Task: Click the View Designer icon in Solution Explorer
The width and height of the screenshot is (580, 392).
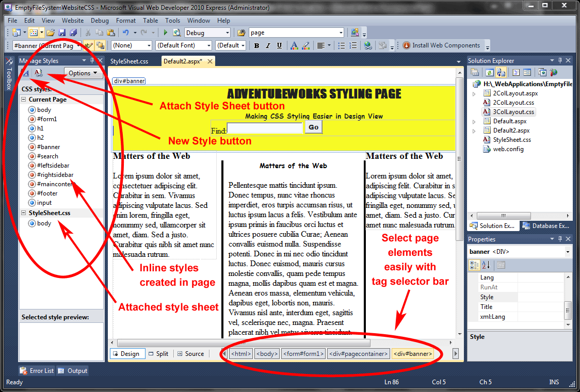Action: click(527, 73)
